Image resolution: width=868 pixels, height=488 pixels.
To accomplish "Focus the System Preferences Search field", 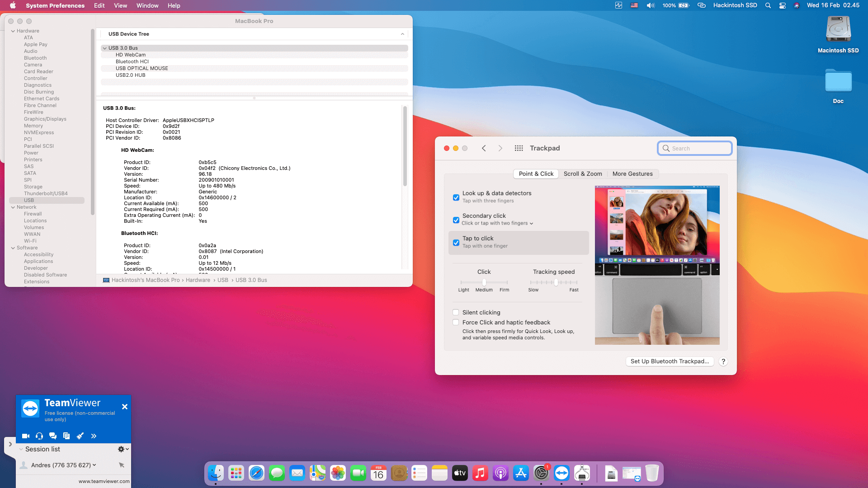I will pos(695,148).
